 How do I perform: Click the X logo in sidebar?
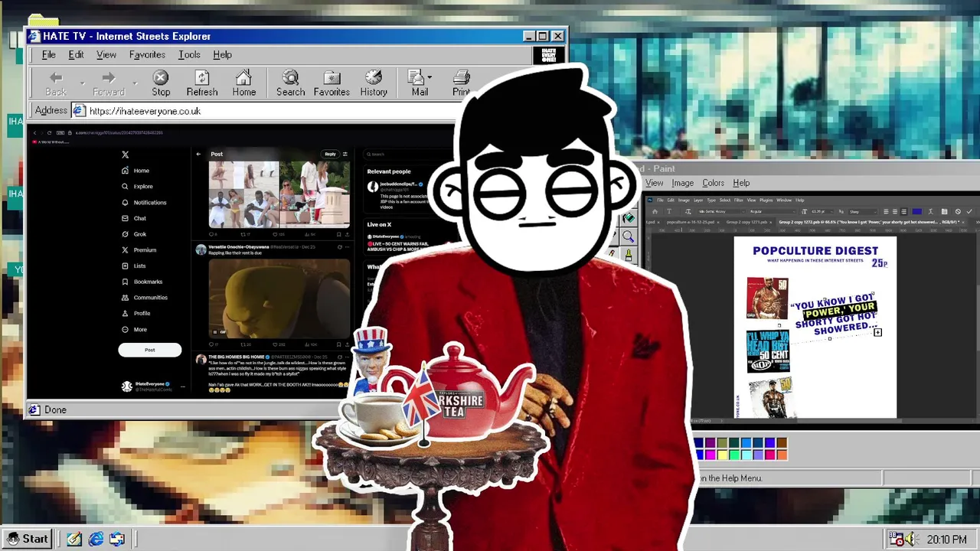tap(126, 155)
